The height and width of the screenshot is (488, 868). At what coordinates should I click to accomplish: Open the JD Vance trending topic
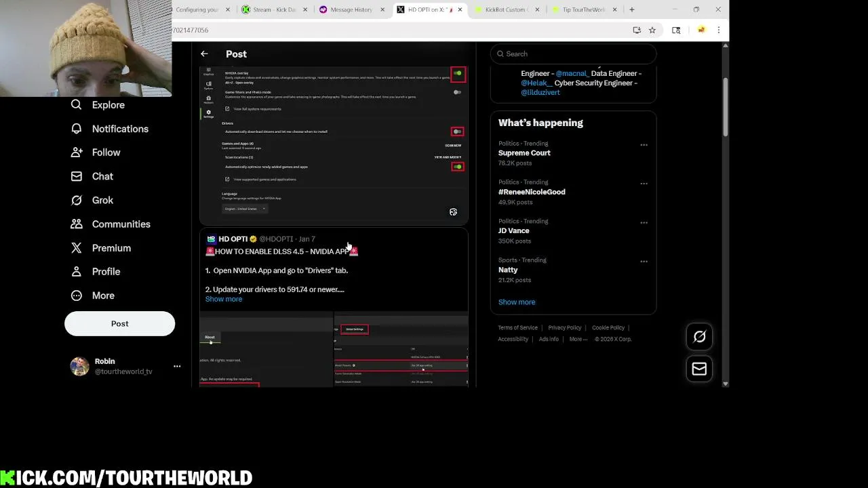click(513, 230)
